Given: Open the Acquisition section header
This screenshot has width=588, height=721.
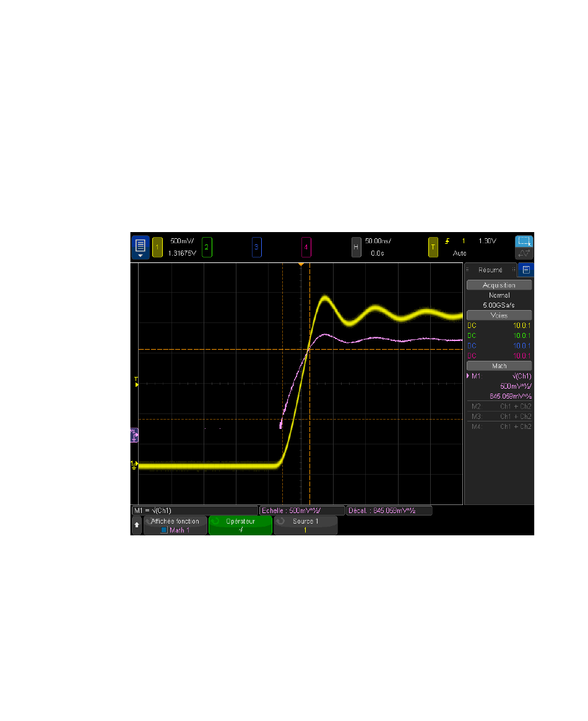Looking at the screenshot, I should click(499, 285).
